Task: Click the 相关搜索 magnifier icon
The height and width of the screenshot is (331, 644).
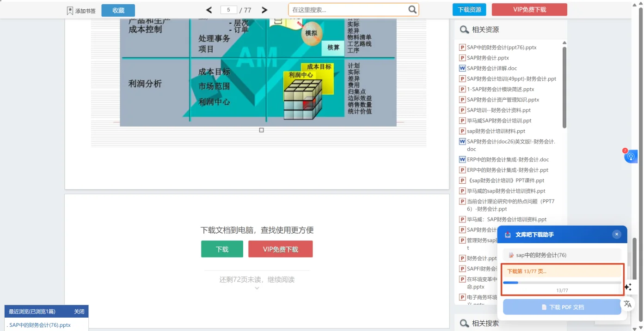Action: 464,324
